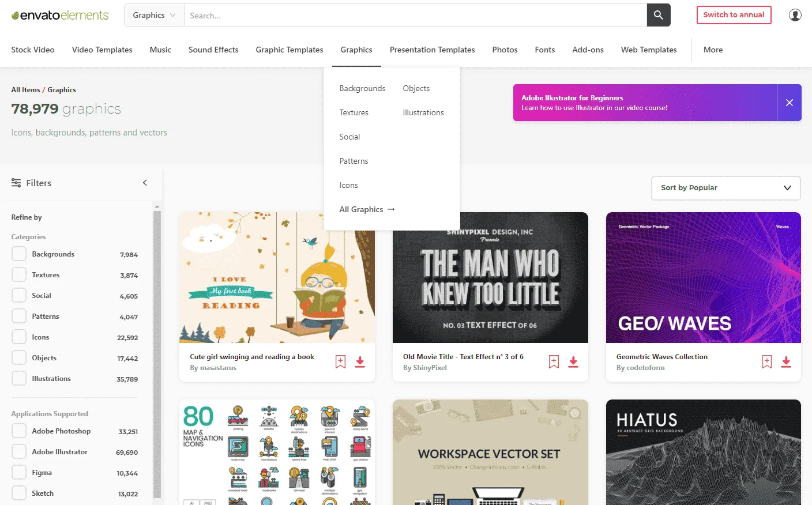Click the Switch to annual button

tap(734, 15)
